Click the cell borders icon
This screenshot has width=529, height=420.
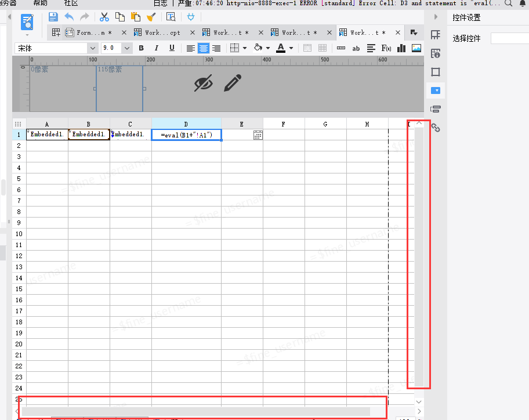pyautogui.click(x=234, y=48)
